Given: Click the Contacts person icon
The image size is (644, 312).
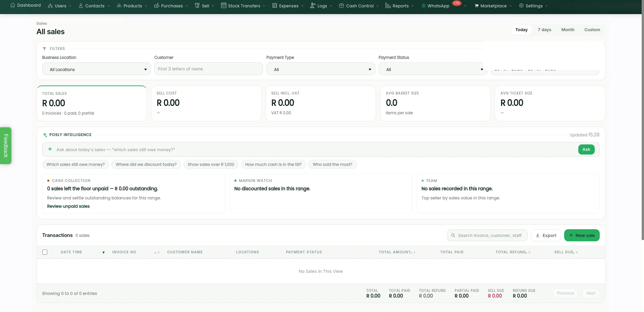Looking at the screenshot, I should (81, 6).
